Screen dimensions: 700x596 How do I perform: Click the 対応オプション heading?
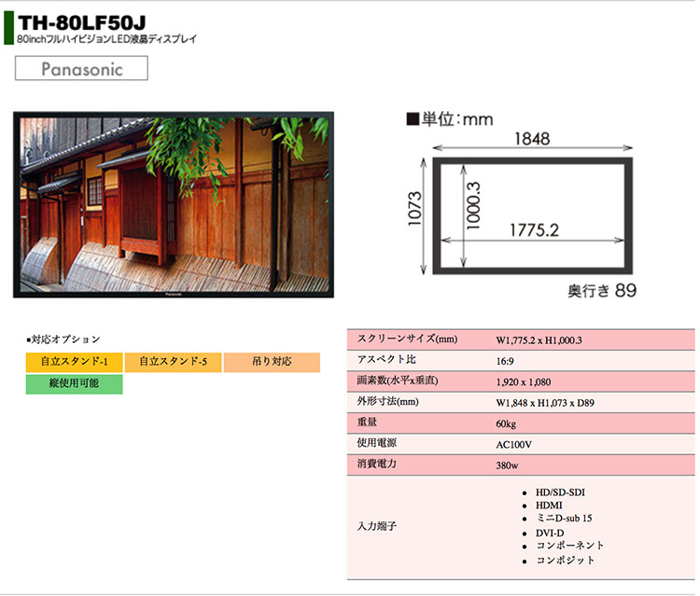[63, 340]
